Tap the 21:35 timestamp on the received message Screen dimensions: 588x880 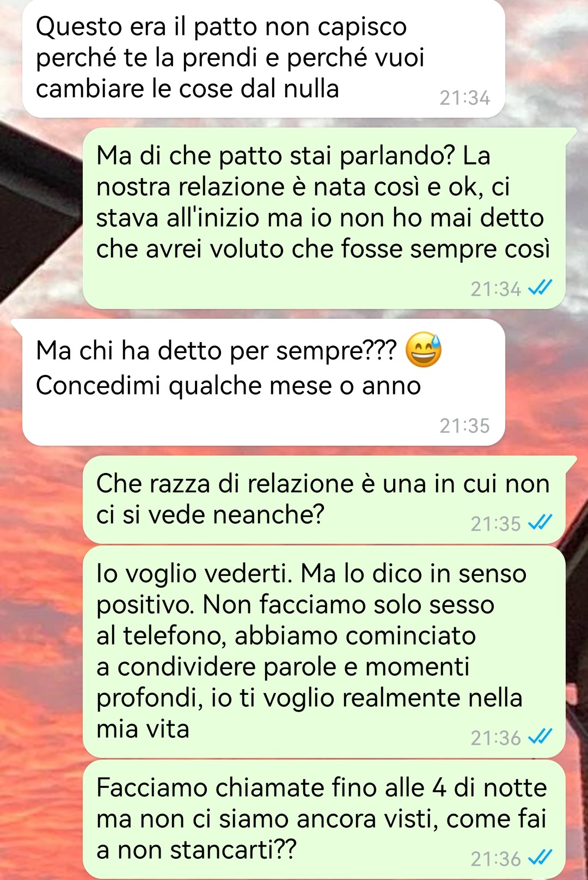(464, 426)
